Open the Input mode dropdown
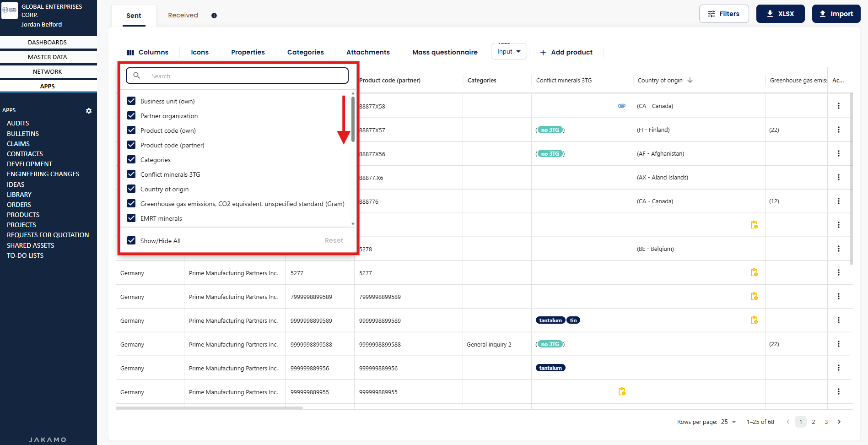This screenshot has height=445, width=868. point(509,52)
